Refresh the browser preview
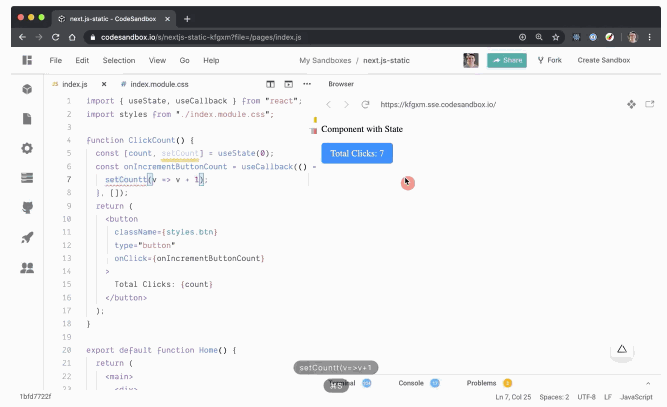Screen dimensions: 667x407 tap(366, 104)
